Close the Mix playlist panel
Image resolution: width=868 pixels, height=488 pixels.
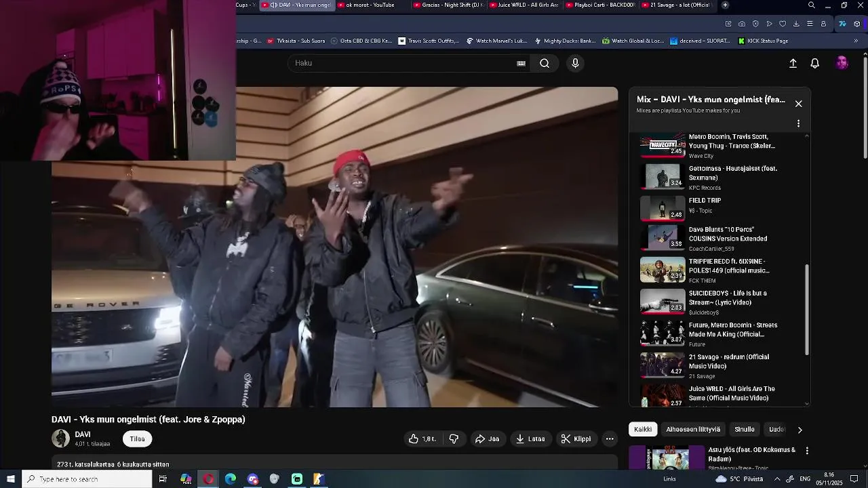[798, 104]
